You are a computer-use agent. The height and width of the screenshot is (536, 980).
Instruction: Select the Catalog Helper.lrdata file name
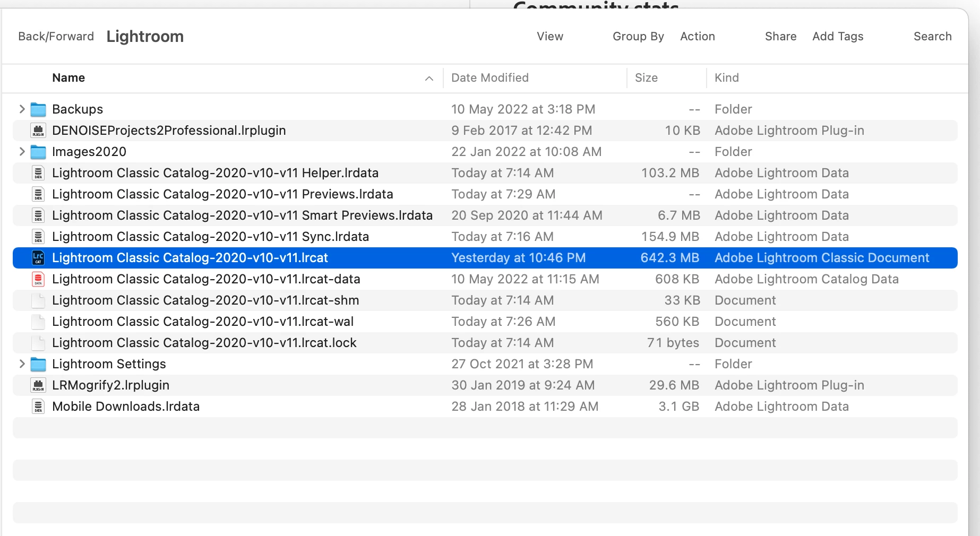pos(215,173)
